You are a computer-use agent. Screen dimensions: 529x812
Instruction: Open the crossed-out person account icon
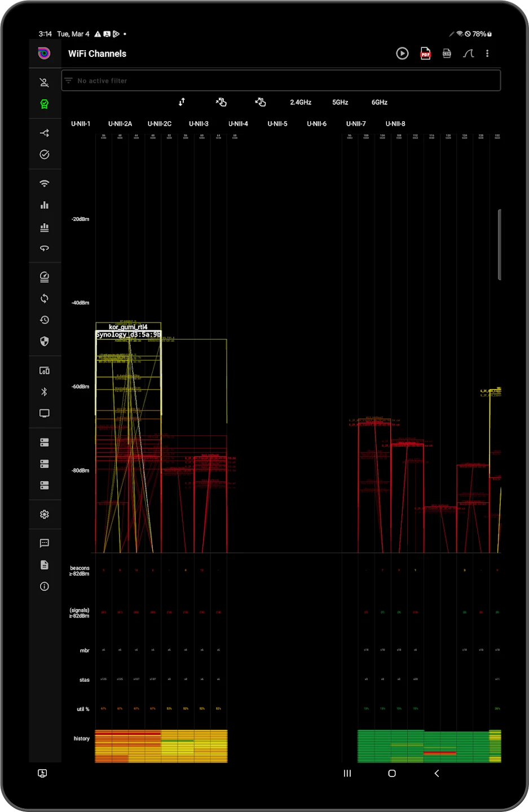click(45, 82)
